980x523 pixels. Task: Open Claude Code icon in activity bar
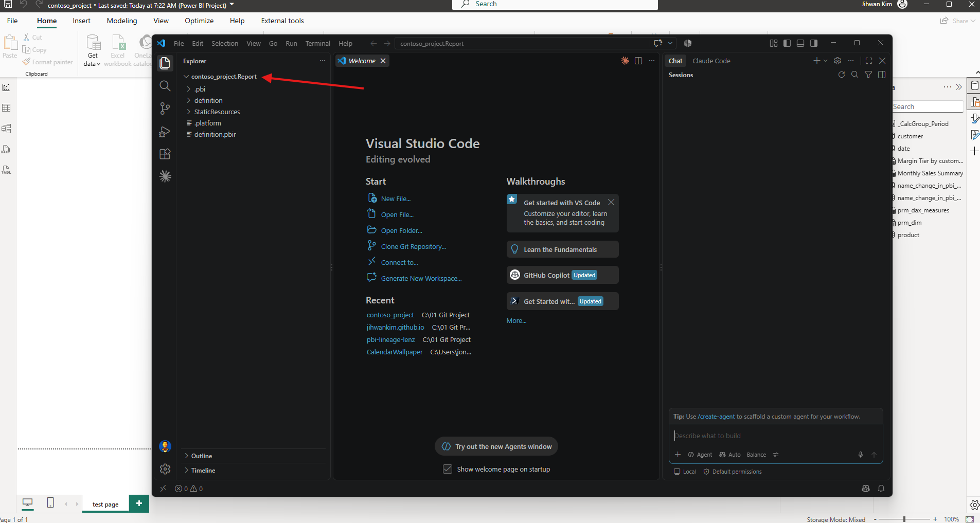(x=165, y=176)
